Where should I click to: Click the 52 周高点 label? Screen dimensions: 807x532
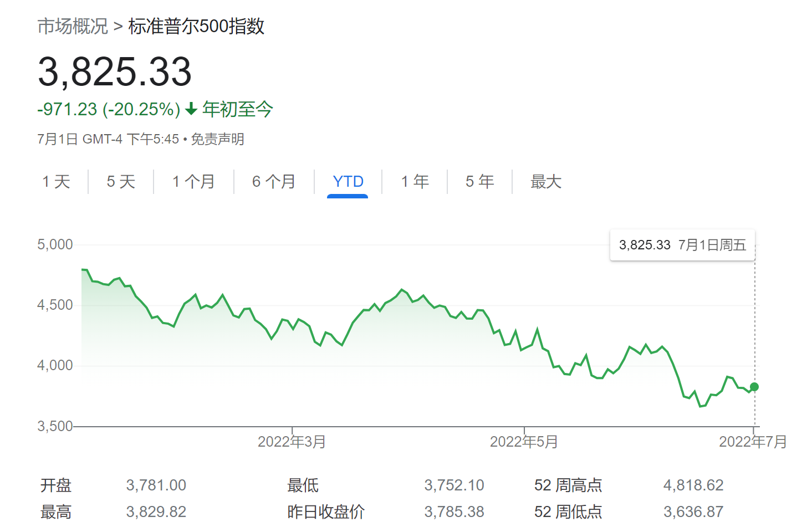click(568, 485)
